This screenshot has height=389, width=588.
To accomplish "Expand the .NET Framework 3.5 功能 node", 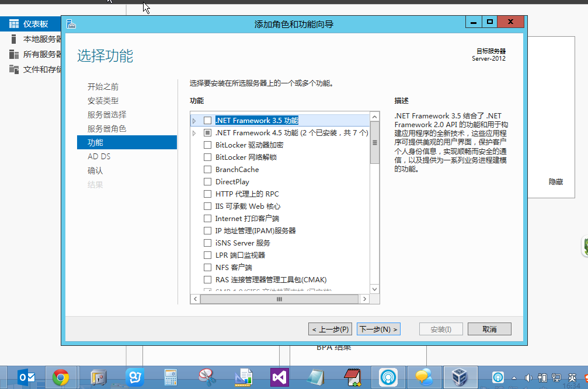I will 194,121.
